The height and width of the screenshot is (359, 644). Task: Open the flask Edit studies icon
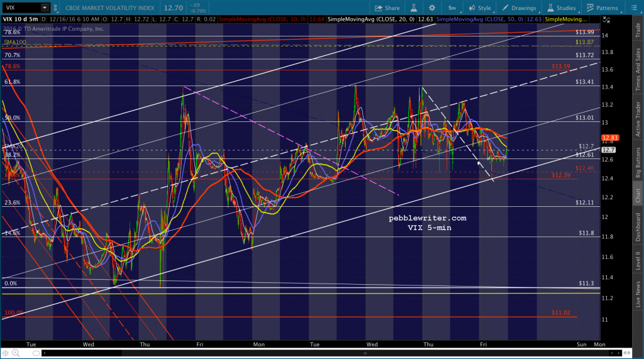click(x=414, y=8)
